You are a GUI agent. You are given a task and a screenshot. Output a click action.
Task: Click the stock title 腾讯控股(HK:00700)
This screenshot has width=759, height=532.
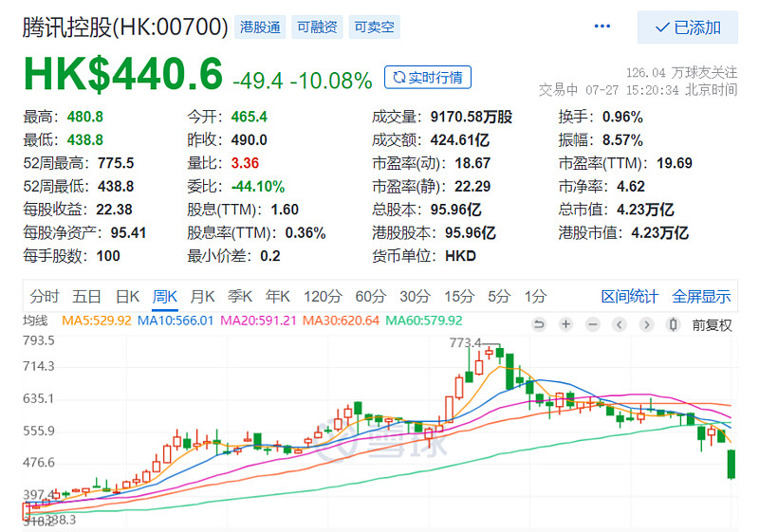pyautogui.click(x=125, y=28)
